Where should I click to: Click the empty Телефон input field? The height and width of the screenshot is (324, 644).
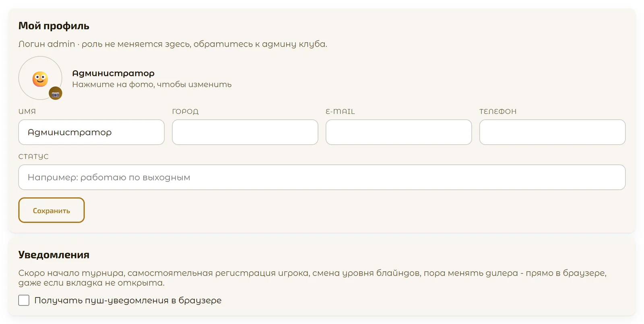click(x=552, y=132)
